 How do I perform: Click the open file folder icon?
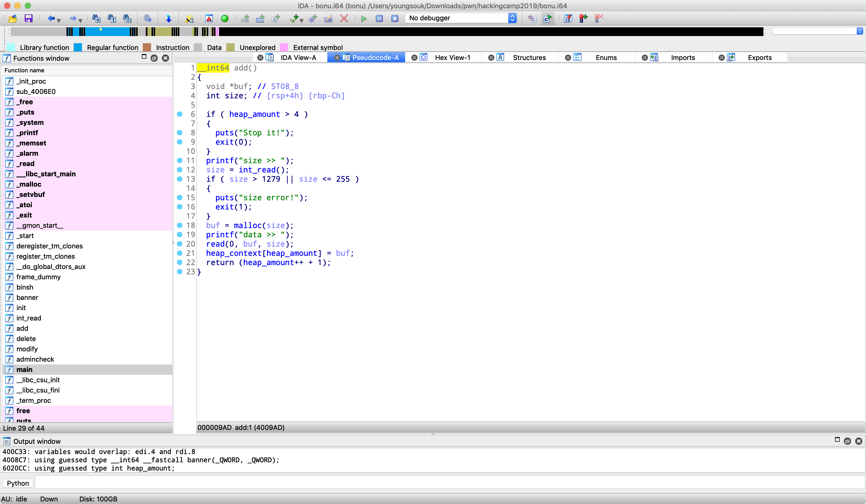pyautogui.click(x=13, y=19)
